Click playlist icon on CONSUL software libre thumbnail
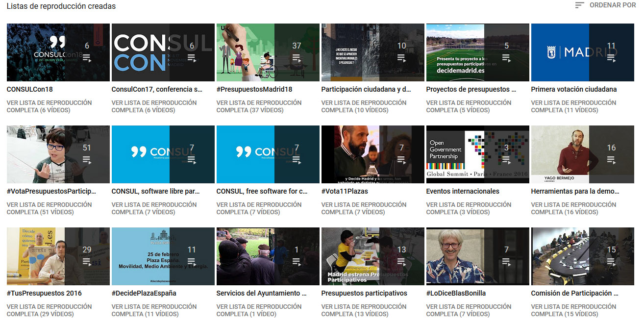Image resolution: width=644 pixels, height=324 pixels. [192, 160]
